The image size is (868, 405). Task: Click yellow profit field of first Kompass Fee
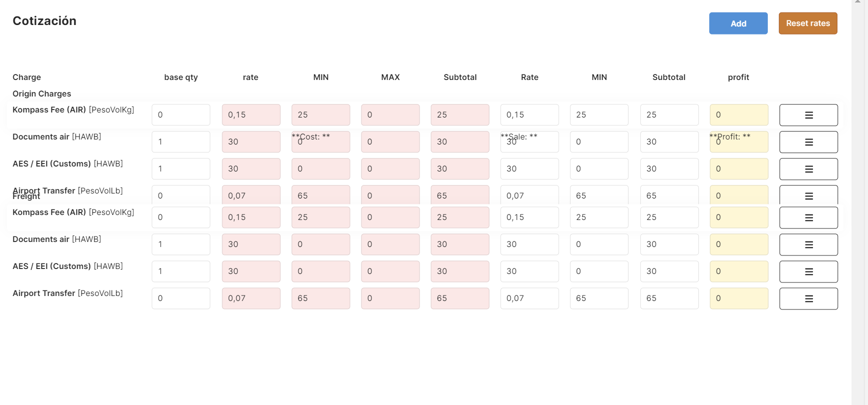point(738,115)
